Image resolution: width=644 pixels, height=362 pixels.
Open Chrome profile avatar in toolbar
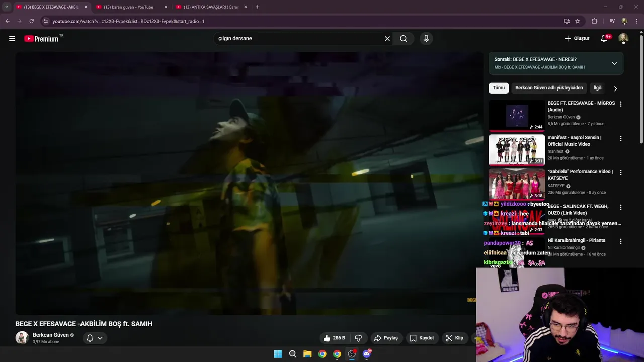[624, 21]
